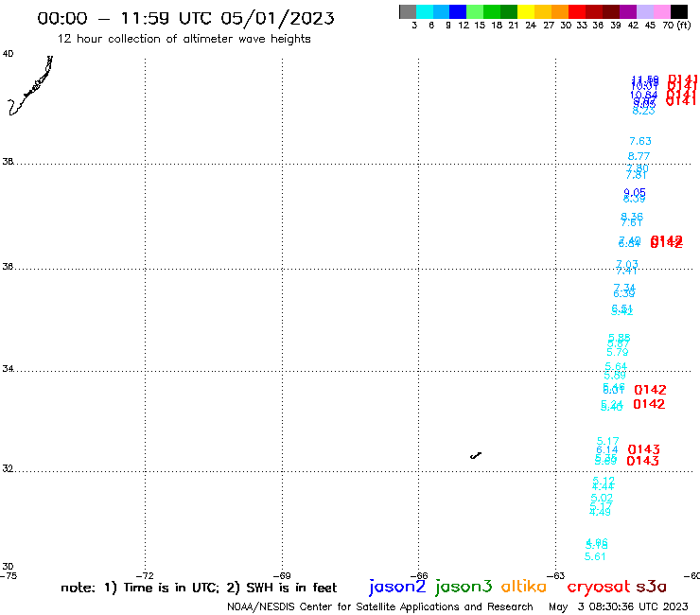700x615 pixels.
Task: Click the title '00:00 – 11:59 UTC 05/01/2023'
Action: click(x=185, y=18)
